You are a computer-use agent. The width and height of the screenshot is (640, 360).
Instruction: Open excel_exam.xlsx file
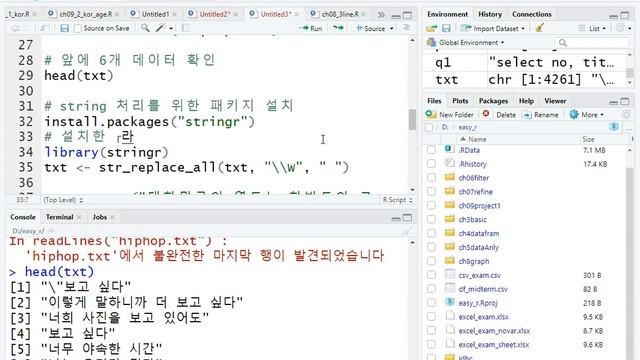[x=483, y=317]
